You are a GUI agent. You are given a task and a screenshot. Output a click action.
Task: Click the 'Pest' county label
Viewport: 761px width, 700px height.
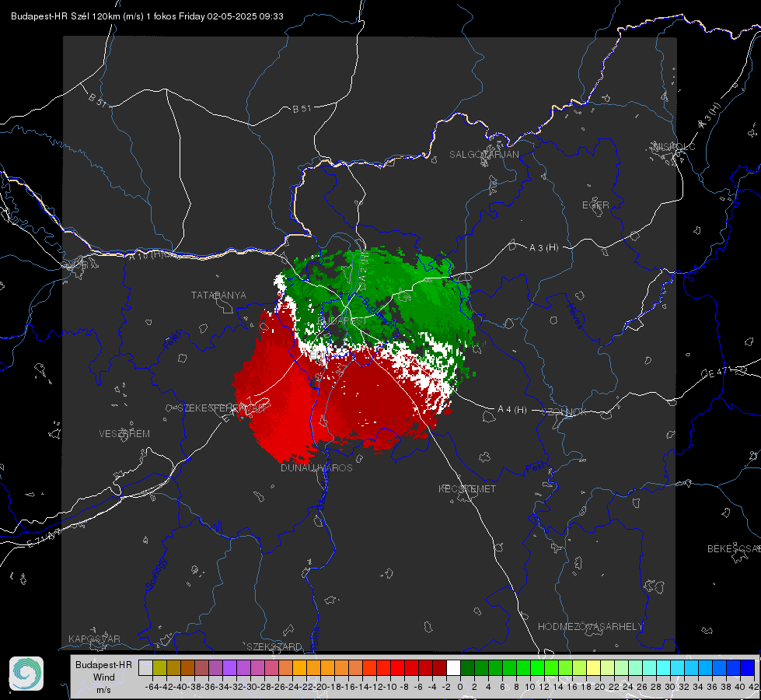(x=536, y=468)
